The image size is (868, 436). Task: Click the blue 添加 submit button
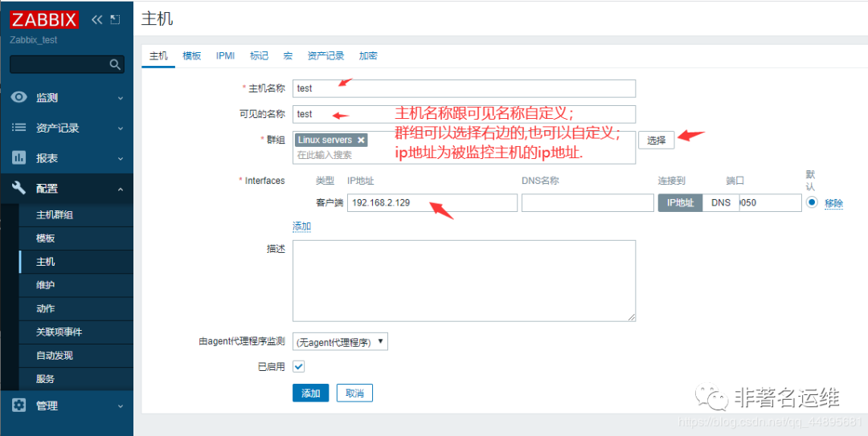coord(310,393)
